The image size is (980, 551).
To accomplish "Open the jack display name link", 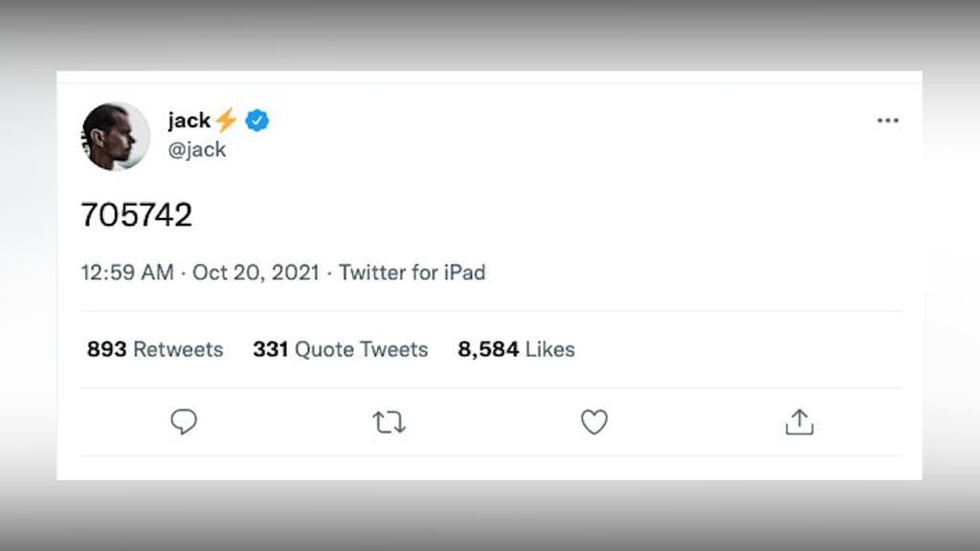I will tap(189, 121).
